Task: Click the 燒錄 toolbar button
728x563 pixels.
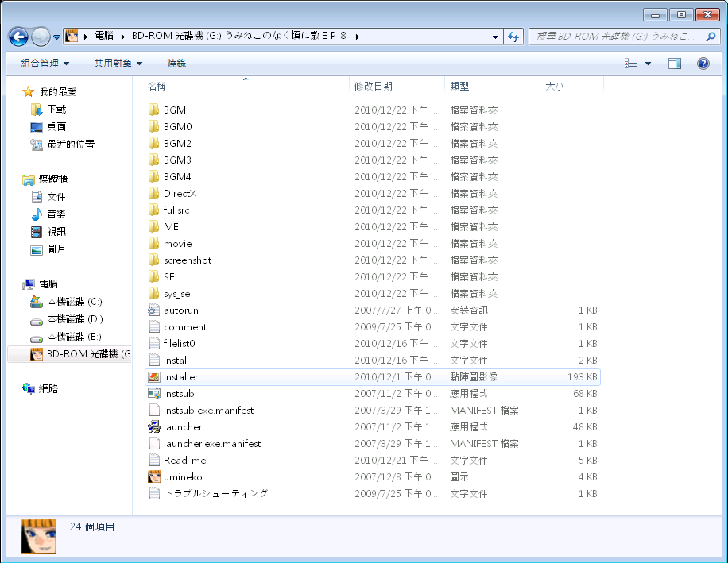Action: click(x=176, y=64)
